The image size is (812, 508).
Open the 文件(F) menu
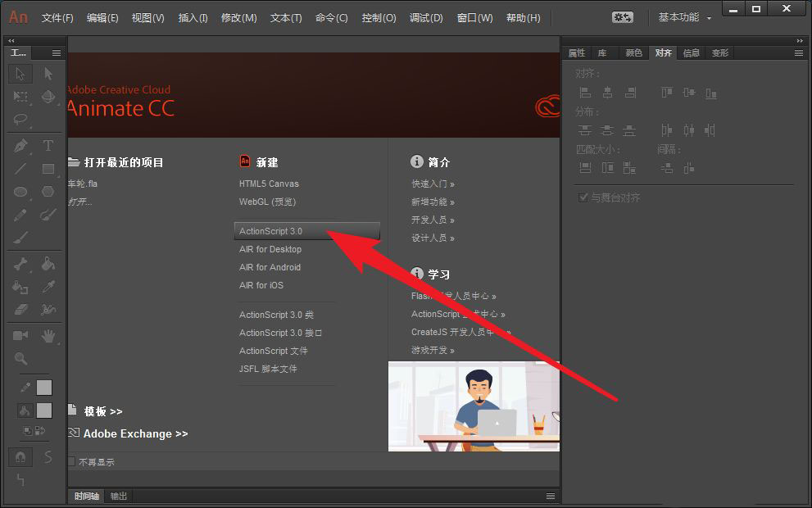coord(57,17)
